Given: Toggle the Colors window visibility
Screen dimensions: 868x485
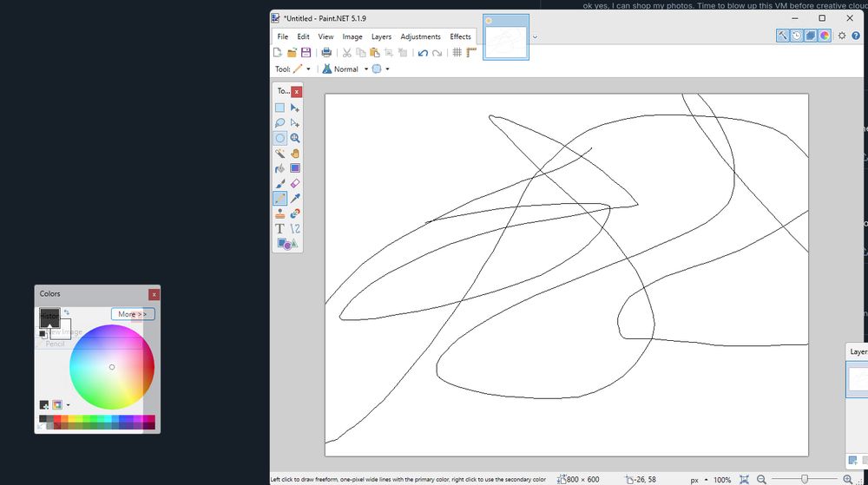Looking at the screenshot, I should click(825, 36).
